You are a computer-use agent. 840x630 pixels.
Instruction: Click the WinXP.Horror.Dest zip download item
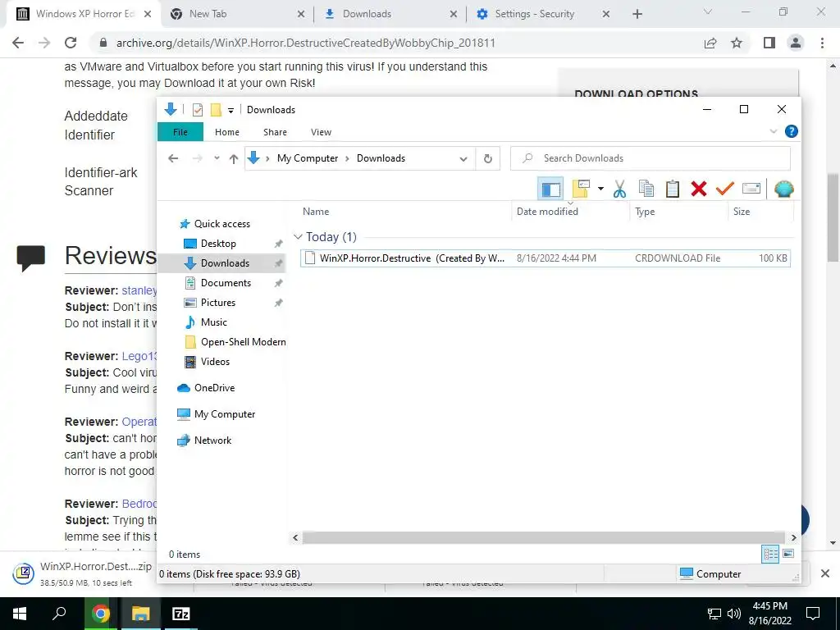pyautogui.click(x=83, y=573)
